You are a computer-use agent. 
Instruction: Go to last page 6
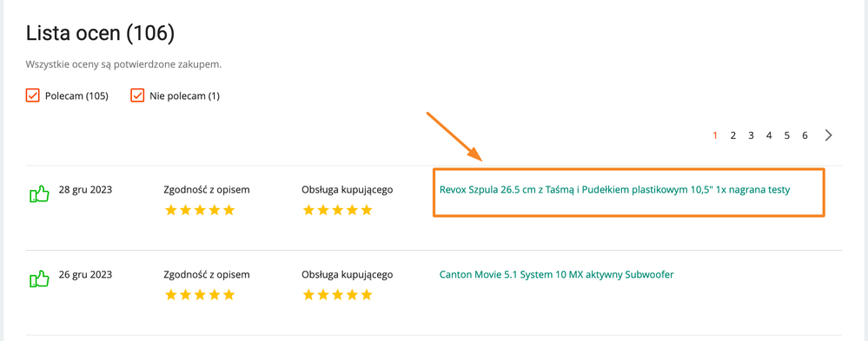click(805, 135)
